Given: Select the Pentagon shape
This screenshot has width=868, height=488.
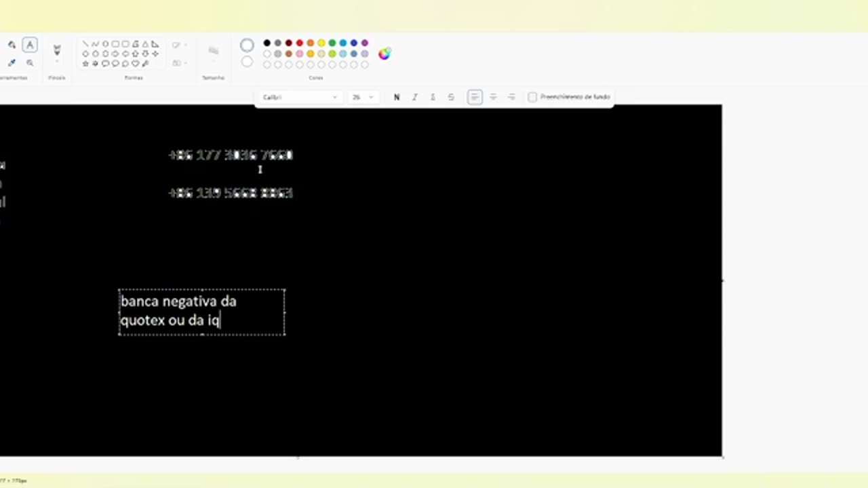Looking at the screenshot, I should coord(95,54).
